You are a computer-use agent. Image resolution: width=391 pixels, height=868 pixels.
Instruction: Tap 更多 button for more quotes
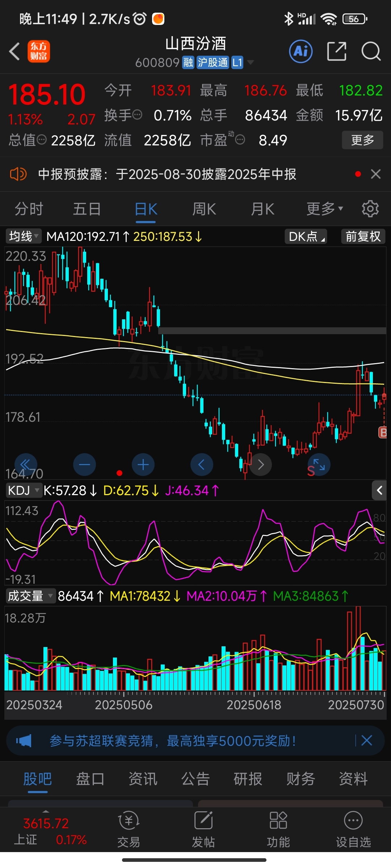click(362, 140)
